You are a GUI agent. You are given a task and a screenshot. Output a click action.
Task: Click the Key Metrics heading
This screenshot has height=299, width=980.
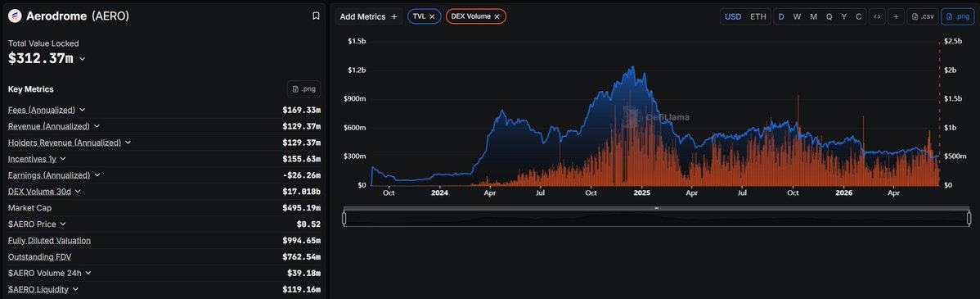tap(30, 88)
